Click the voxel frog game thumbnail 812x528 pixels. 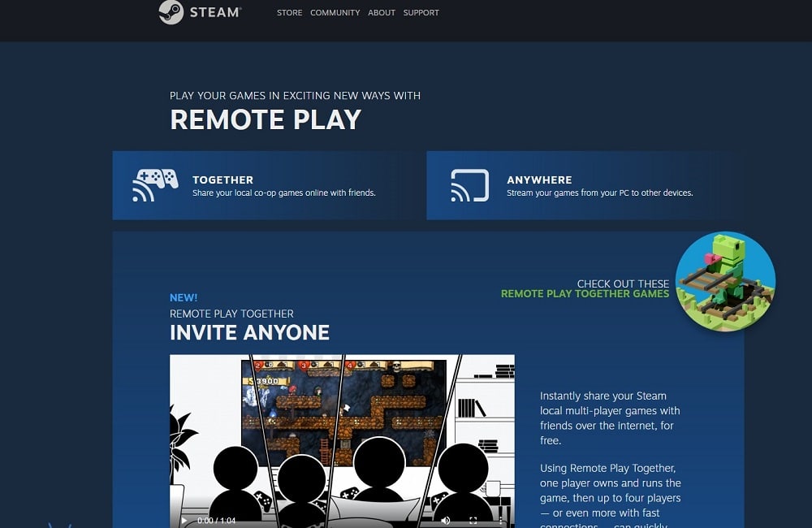(725, 281)
